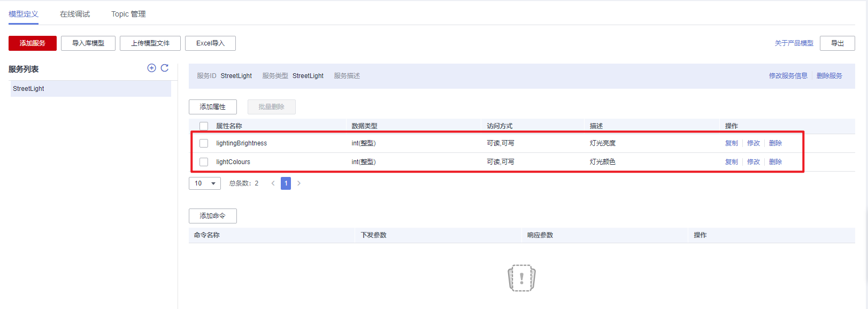Click the 访问方式 column header
868x309 pixels.
(x=500, y=126)
